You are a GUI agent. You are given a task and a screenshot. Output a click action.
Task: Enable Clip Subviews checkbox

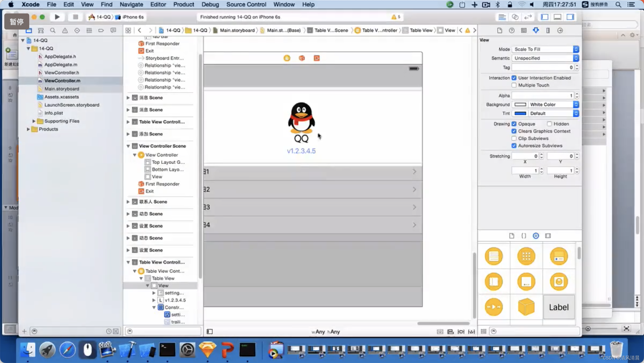[514, 138]
